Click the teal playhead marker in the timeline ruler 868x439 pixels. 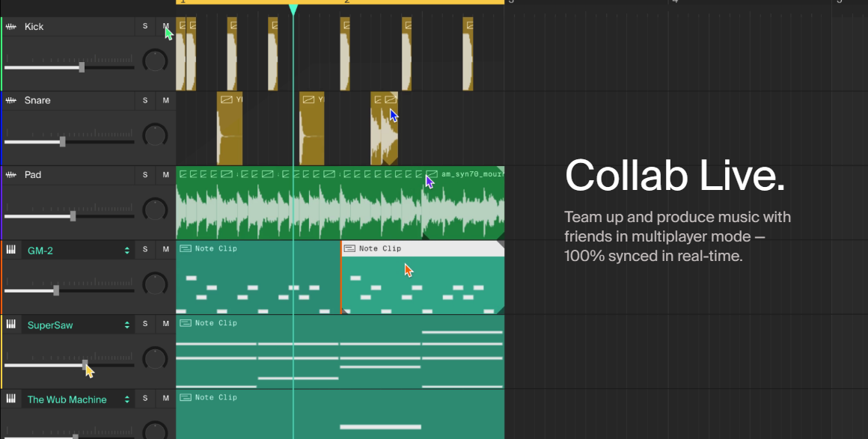(x=293, y=10)
